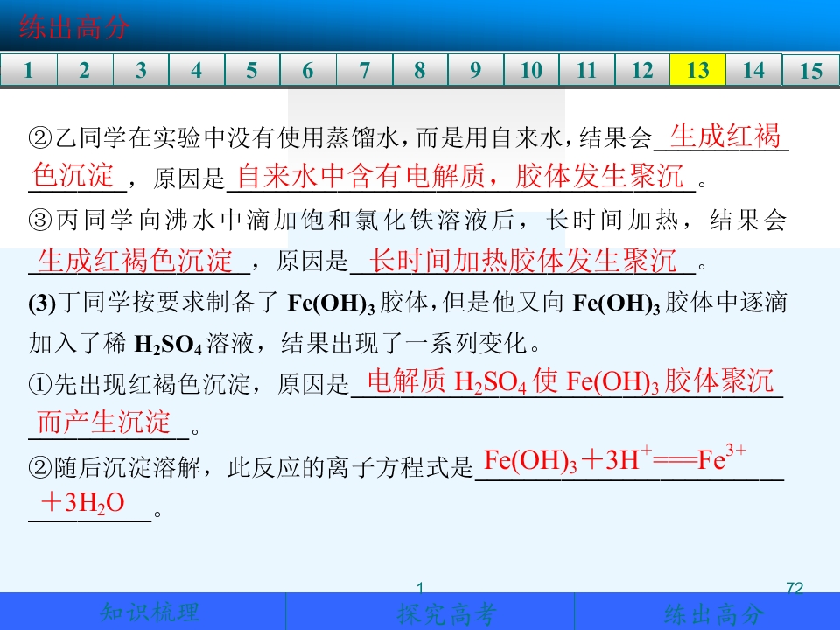
Task: Go to question 15 tab
Action: (811, 70)
